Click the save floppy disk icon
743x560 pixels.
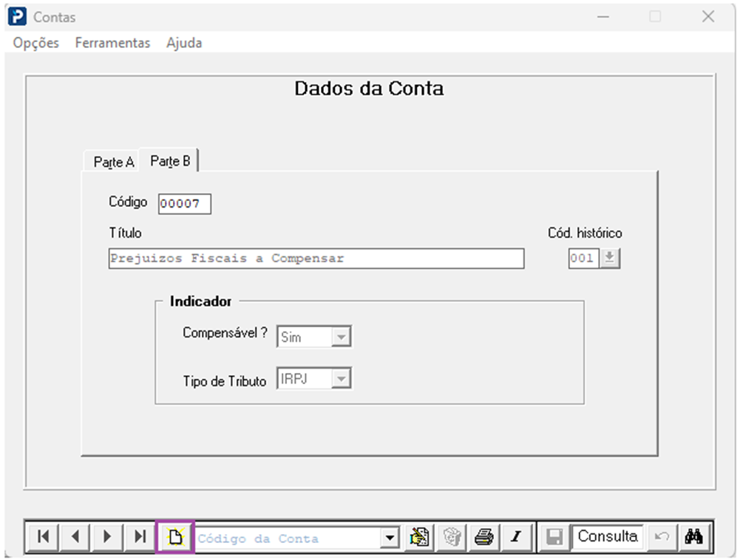tap(554, 537)
